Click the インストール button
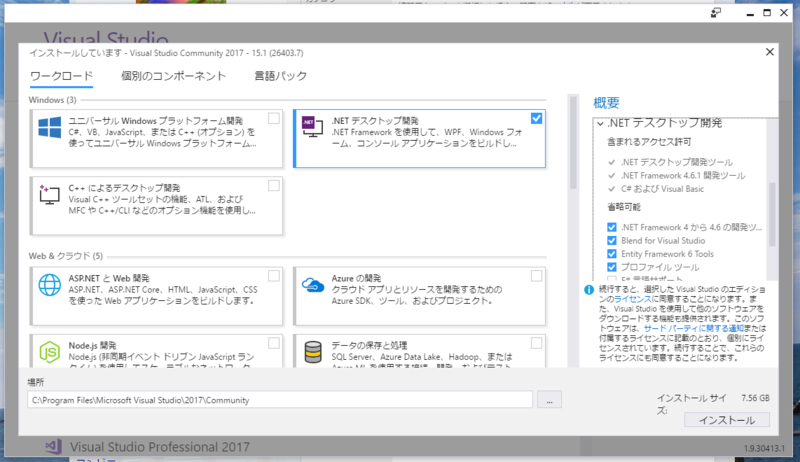 click(727, 420)
